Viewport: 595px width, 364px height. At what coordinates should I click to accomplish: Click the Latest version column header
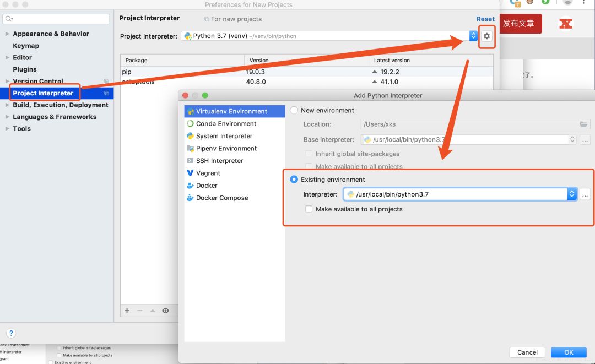431,60
